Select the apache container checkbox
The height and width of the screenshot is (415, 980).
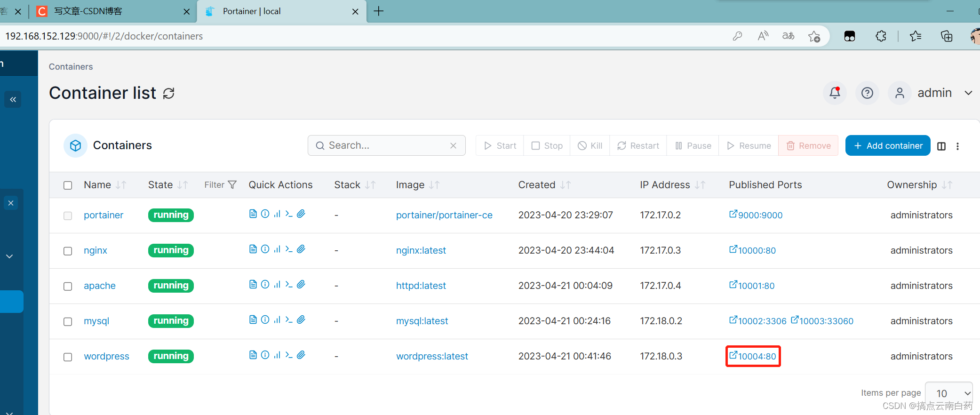[68, 287]
